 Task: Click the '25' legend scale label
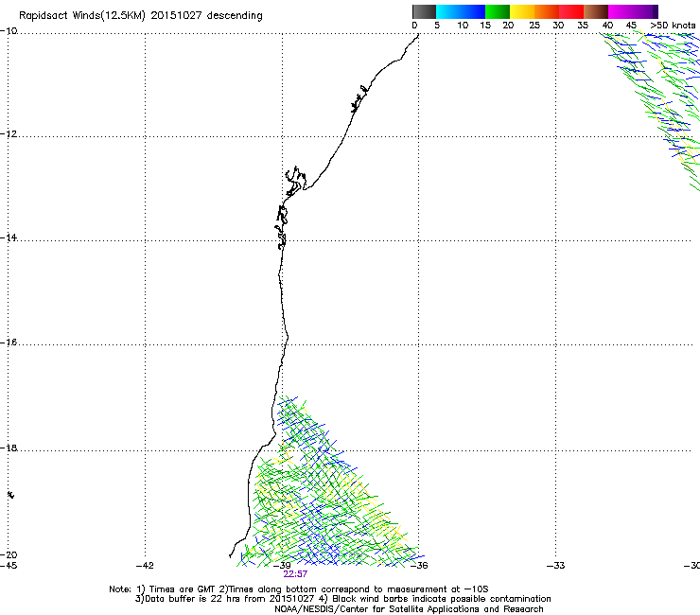(x=534, y=26)
